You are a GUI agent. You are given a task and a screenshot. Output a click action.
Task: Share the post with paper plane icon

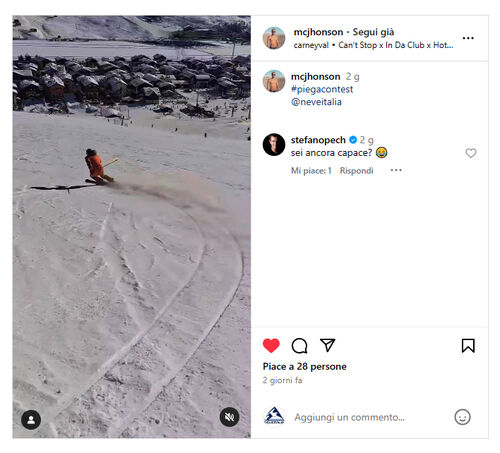point(327,345)
